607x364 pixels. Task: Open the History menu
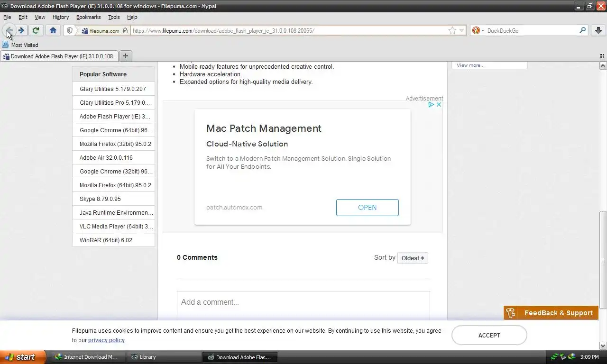click(x=61, y=17)
